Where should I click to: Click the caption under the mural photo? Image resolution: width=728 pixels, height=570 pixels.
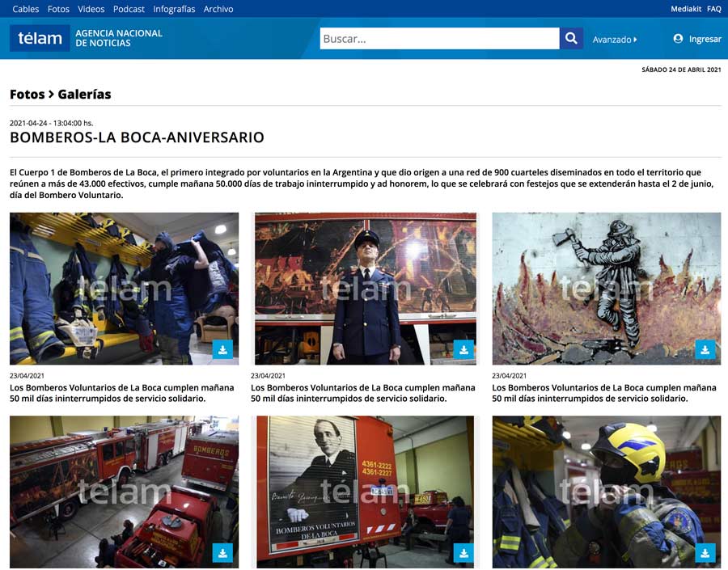(x=604, y=393)
